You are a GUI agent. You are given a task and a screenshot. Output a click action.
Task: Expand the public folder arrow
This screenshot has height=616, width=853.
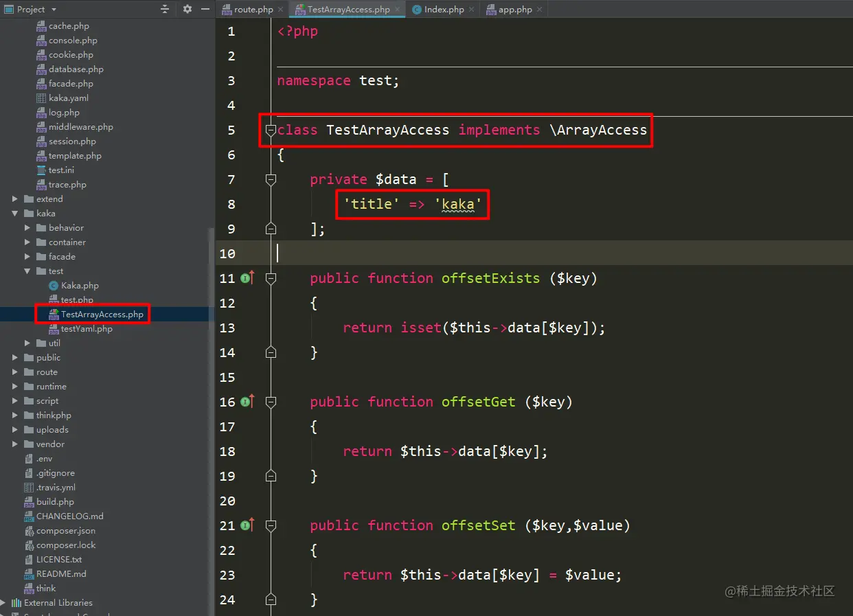click(x=15, y=357)
